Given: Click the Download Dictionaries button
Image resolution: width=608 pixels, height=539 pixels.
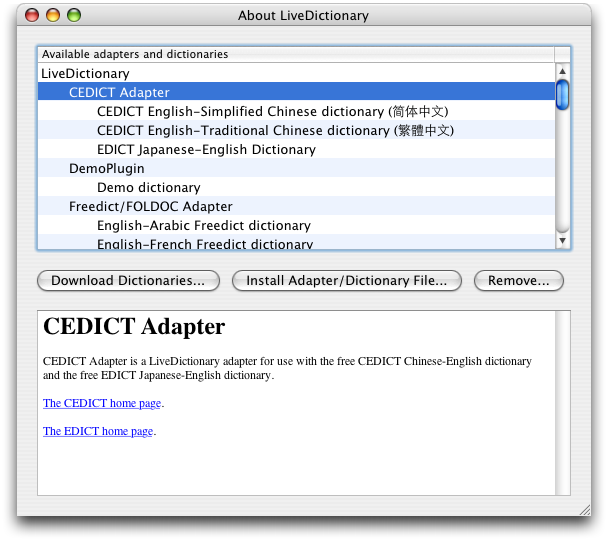Looking at the screenshot, I should pyautogui.click(x=128, y=280).
